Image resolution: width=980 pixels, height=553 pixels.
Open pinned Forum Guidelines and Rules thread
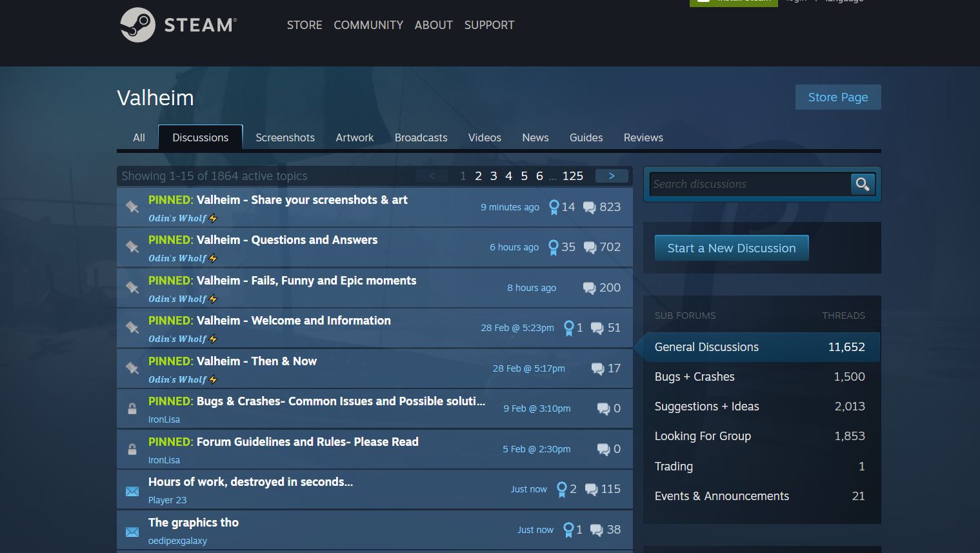tap(283, 442)
